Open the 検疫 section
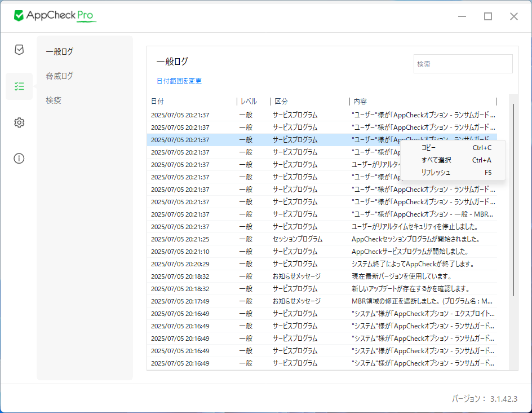The width and height of the screenshot is (532, 413). 54,100
